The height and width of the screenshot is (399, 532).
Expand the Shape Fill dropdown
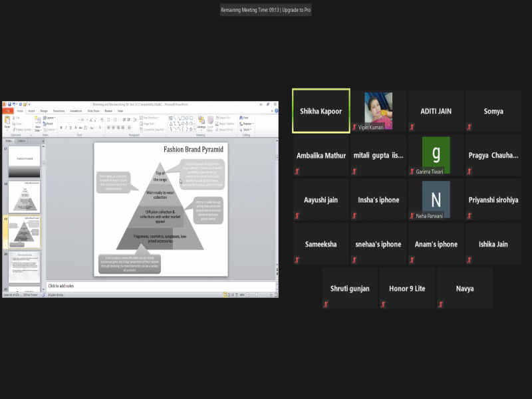click(x=225, y=118)
